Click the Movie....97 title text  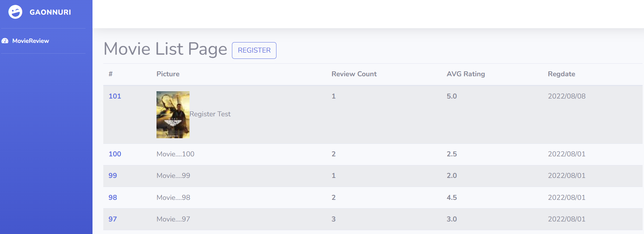pos(173,219)
